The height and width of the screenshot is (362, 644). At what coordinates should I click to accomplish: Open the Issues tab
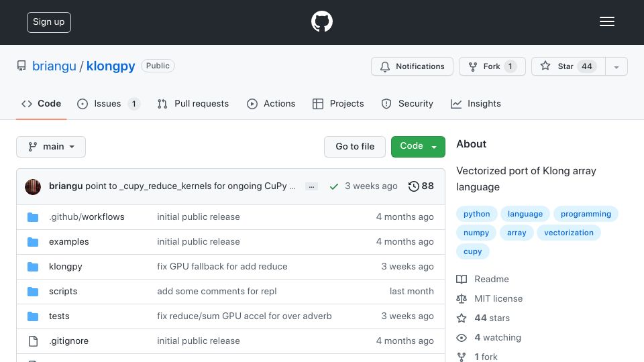click(109, 104)
